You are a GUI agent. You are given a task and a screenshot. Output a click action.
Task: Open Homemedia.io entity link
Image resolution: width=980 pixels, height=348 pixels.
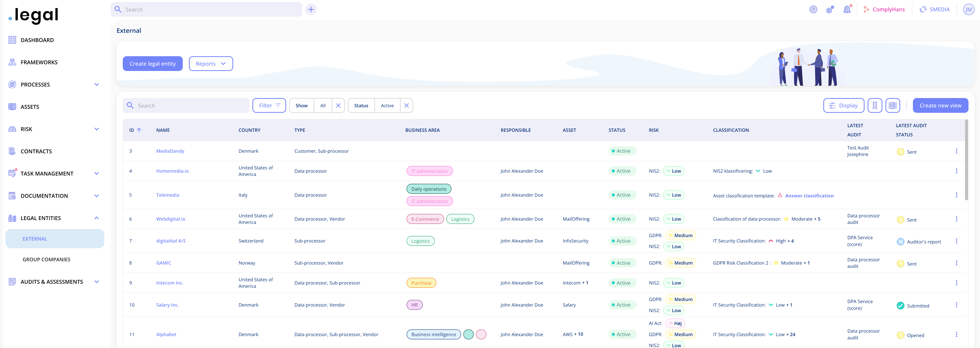click(x=172, y=171)
